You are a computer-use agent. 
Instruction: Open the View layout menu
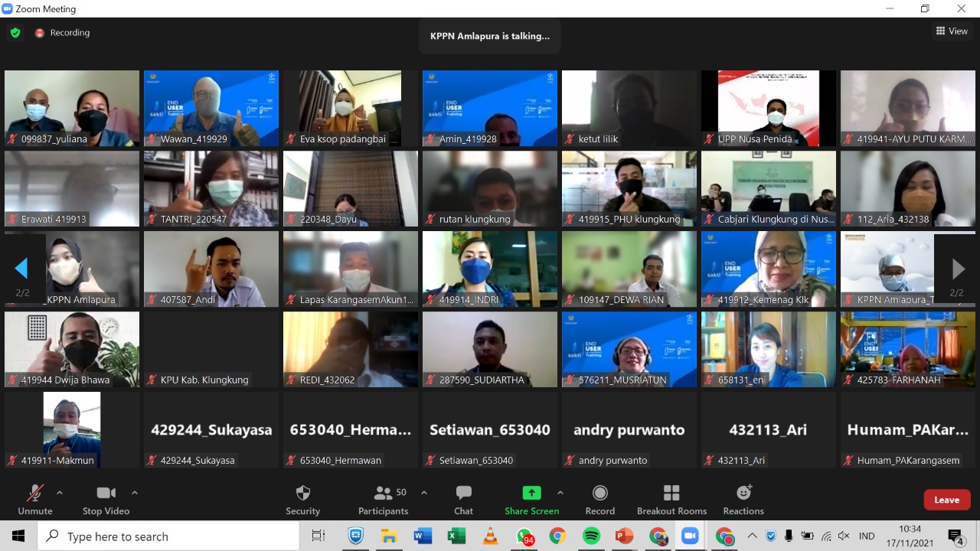click(952, 31)
